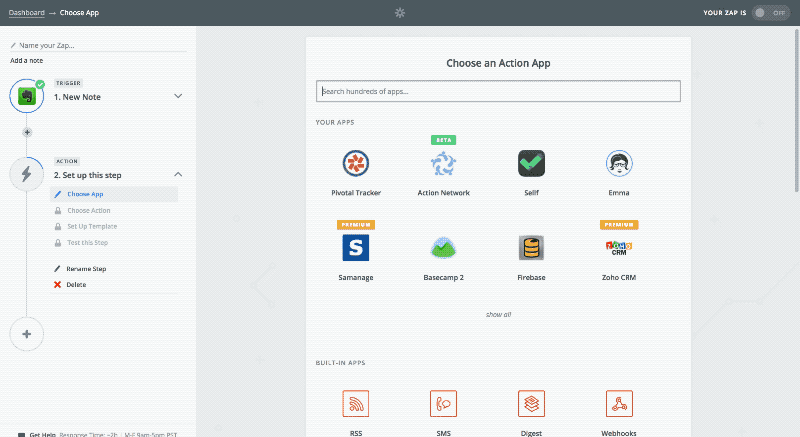The width and height of the screenshot is (800, 437).
Task: Click the page vertical scrollbar
Action: [796, 110]
